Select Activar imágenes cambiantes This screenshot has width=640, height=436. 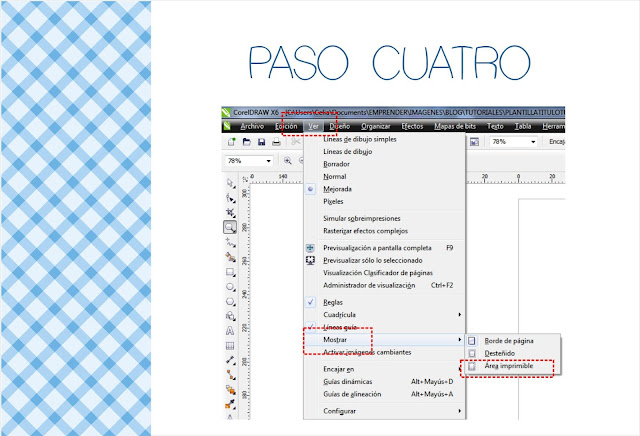367,352
